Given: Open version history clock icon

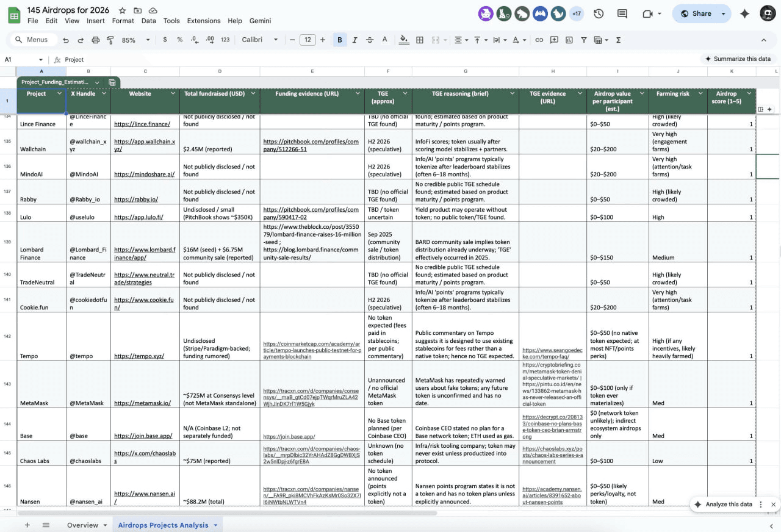Looking at the screenshot, I should pos(598,13).
